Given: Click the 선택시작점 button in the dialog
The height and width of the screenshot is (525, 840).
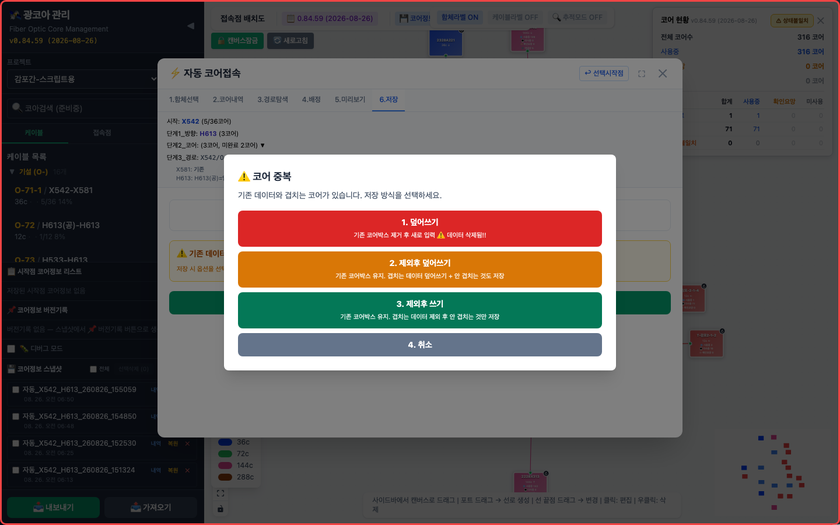Looking at the screenshot, I should (604, 73).
